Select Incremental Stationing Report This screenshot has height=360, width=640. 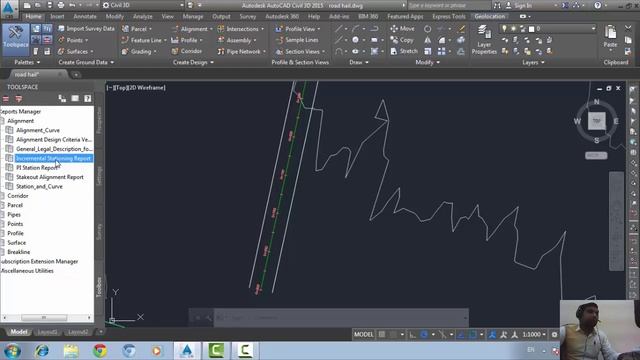(53, 158)
